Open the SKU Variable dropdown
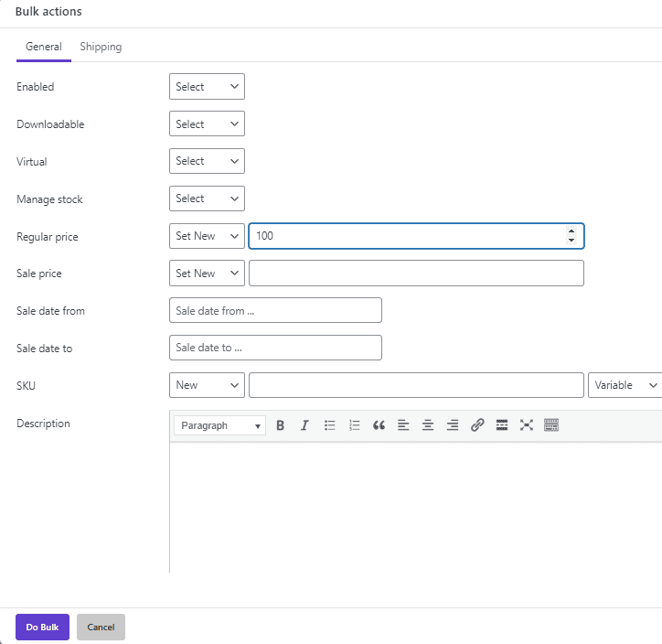662x644 pixels. 625,385
